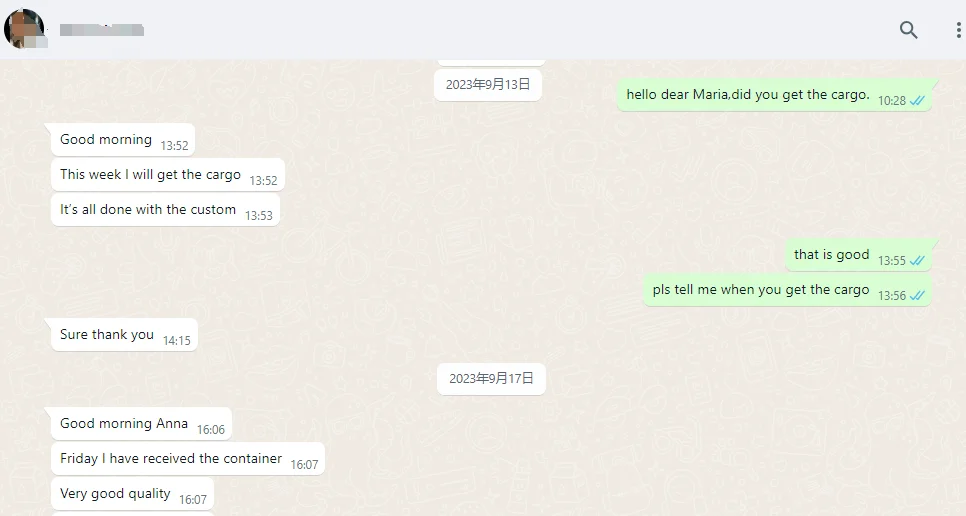Open the three-dot chat menu
The image size is (966, 516).
(959, 30)
